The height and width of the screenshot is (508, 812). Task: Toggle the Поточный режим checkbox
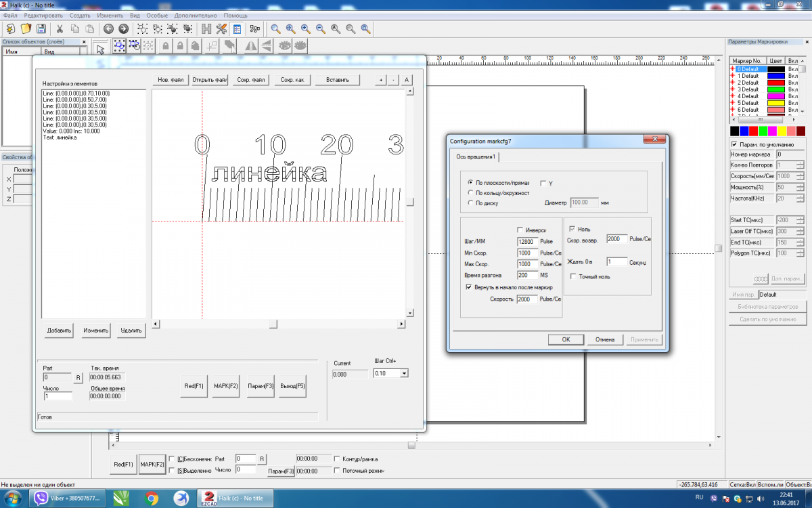[338, 470]
